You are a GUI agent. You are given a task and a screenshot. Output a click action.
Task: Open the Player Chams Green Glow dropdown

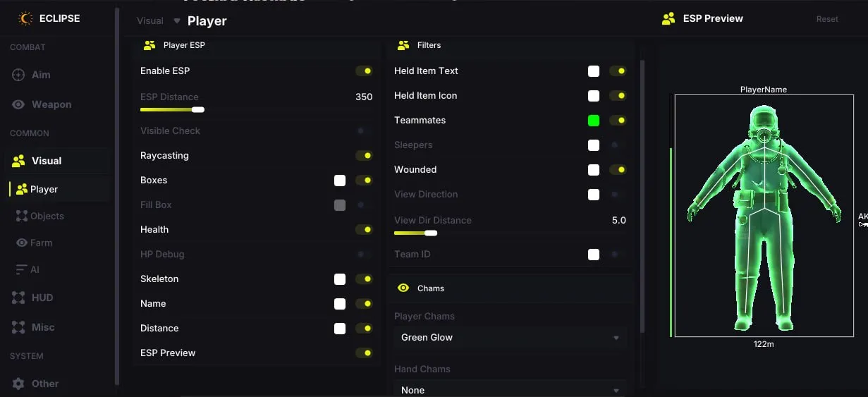510,337
